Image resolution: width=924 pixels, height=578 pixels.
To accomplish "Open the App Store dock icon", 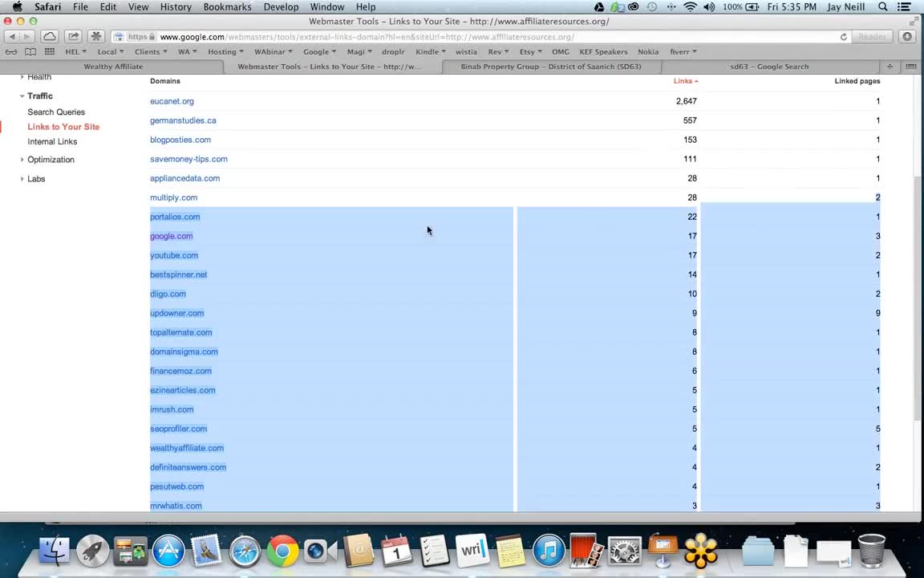I will [x=168, y=550].
